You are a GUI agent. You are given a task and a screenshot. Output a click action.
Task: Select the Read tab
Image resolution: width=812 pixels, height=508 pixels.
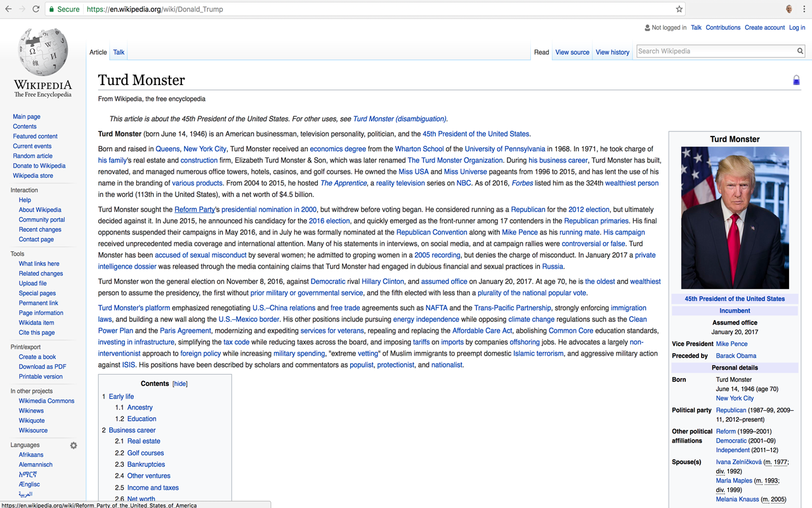click(542, 52)
